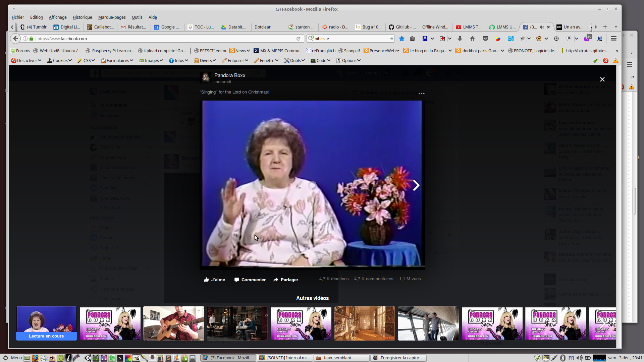Mute the Facebook tab audio icon
Image resolution: width=644 pixels, height=362 pixels.
[542, 27]
